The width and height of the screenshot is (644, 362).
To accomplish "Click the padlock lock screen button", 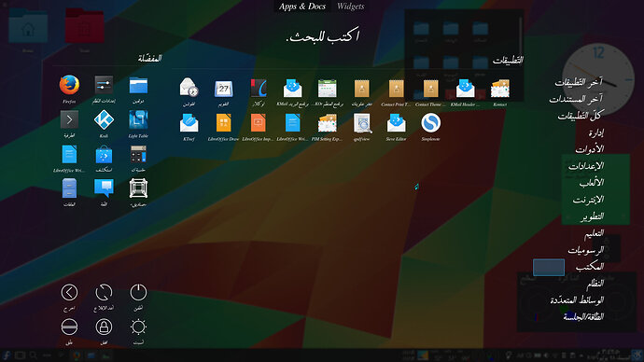I will (104, 327).
